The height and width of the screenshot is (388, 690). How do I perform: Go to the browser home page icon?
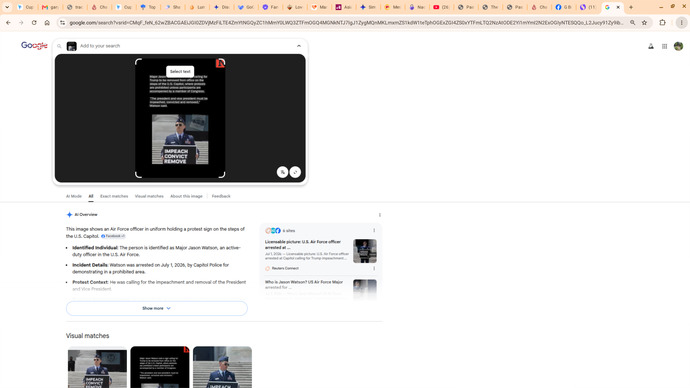coord(47,22)
